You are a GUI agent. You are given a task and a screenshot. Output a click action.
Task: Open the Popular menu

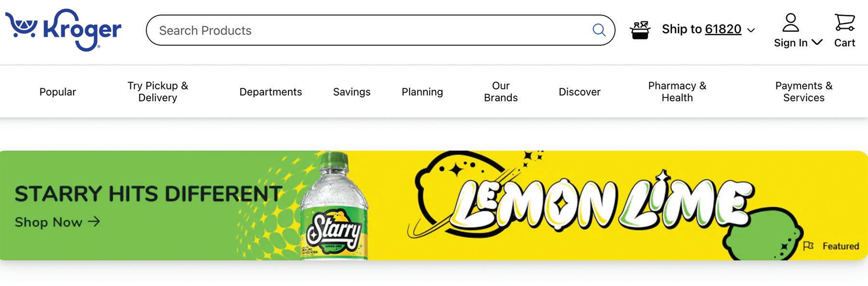coord(57,92)
